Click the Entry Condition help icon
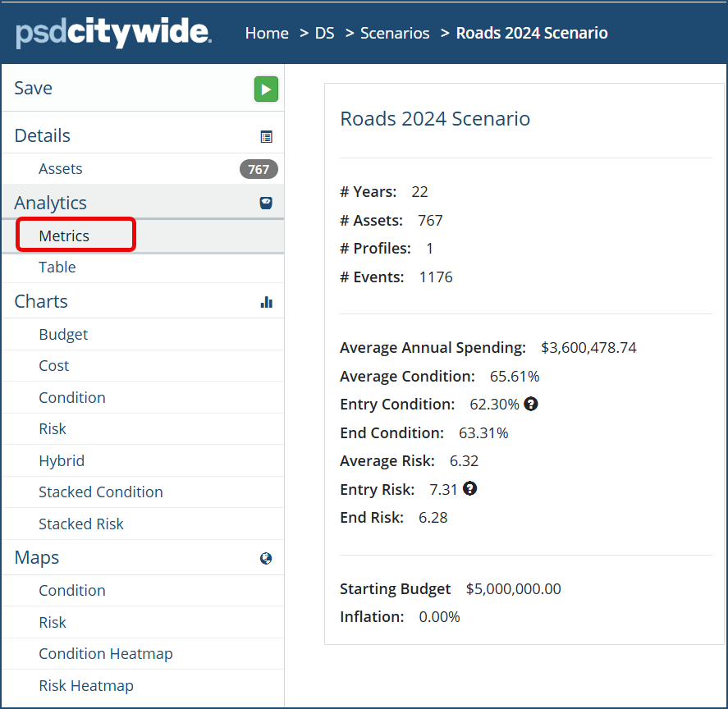 pyautogui.click(x=531, y=404)
